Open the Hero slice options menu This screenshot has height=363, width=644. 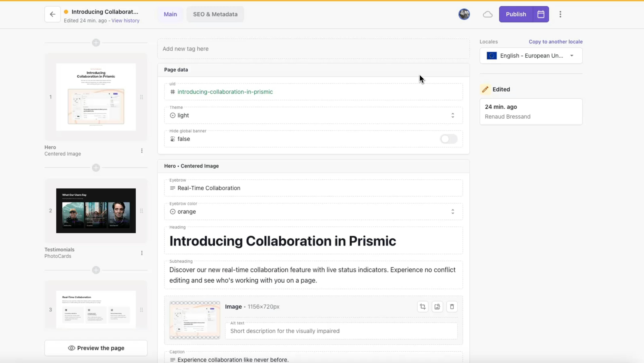(142, 151)
